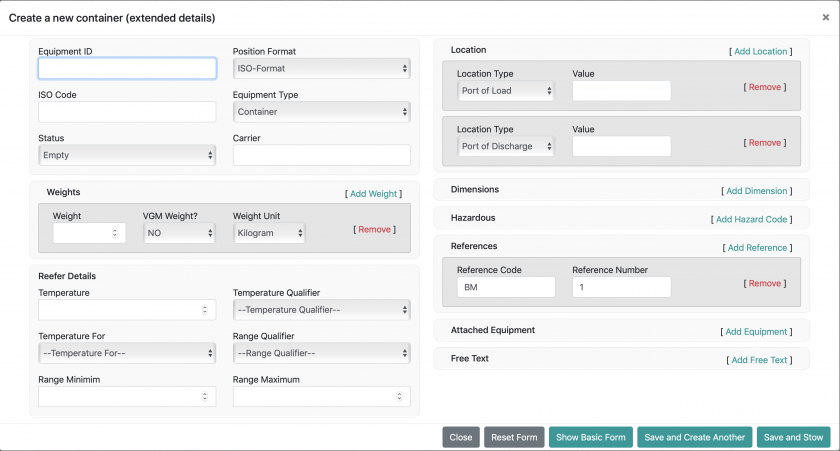Click the Range Minimim input field

(127, 396)
